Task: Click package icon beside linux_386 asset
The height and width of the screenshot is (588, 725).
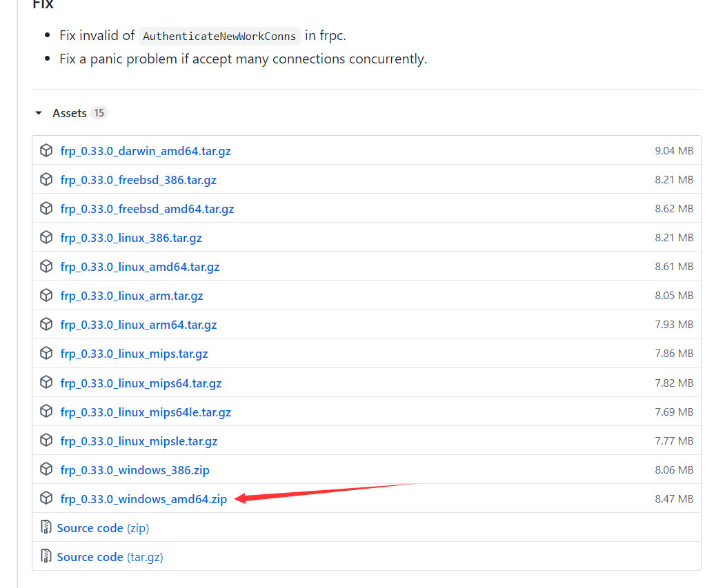Action: coord(46,237)
